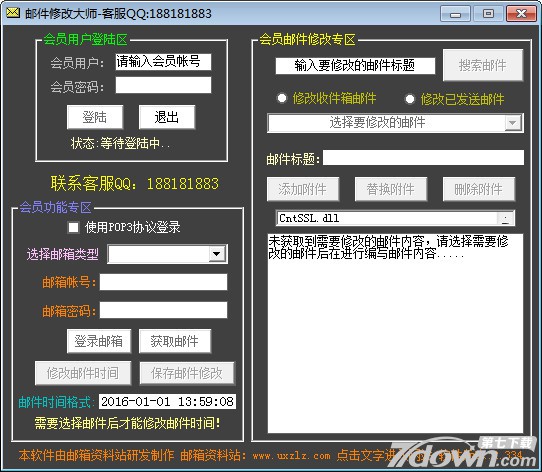Click the envelope app icon in title bar
542x472 pixels.
13,13
